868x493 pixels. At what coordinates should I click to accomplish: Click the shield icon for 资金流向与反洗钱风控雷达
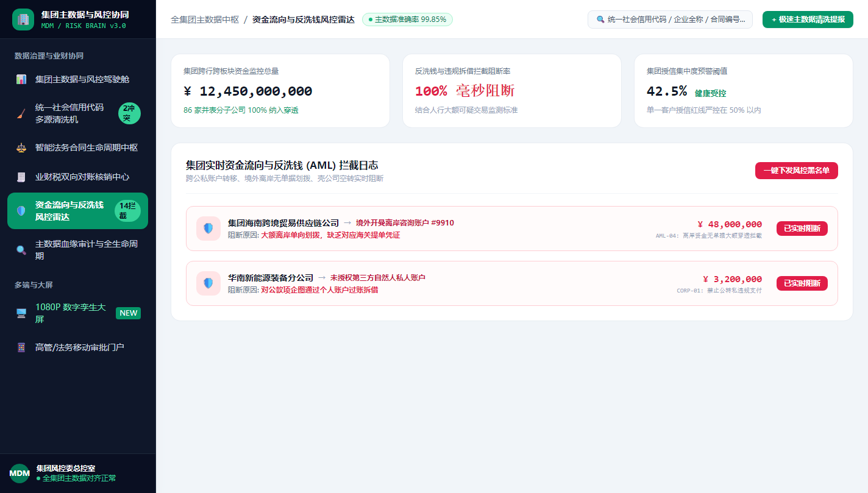[21, 211]
